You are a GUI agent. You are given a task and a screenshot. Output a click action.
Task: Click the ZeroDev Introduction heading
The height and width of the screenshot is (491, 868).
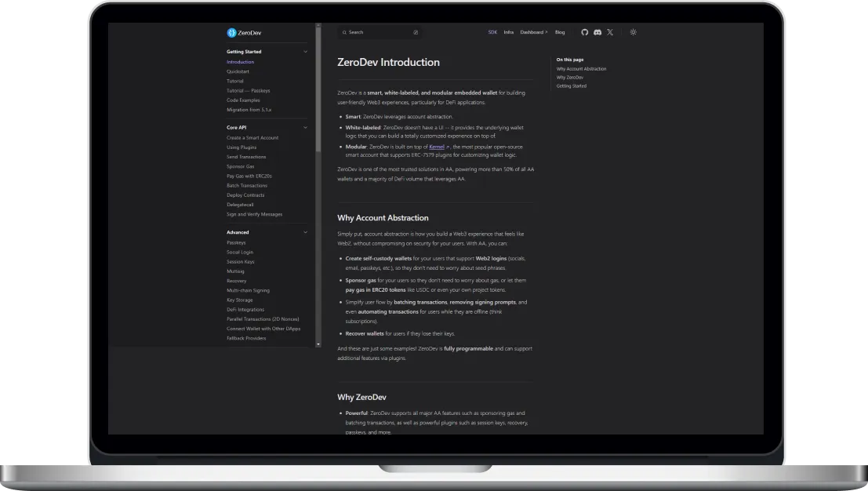(389, 63)
